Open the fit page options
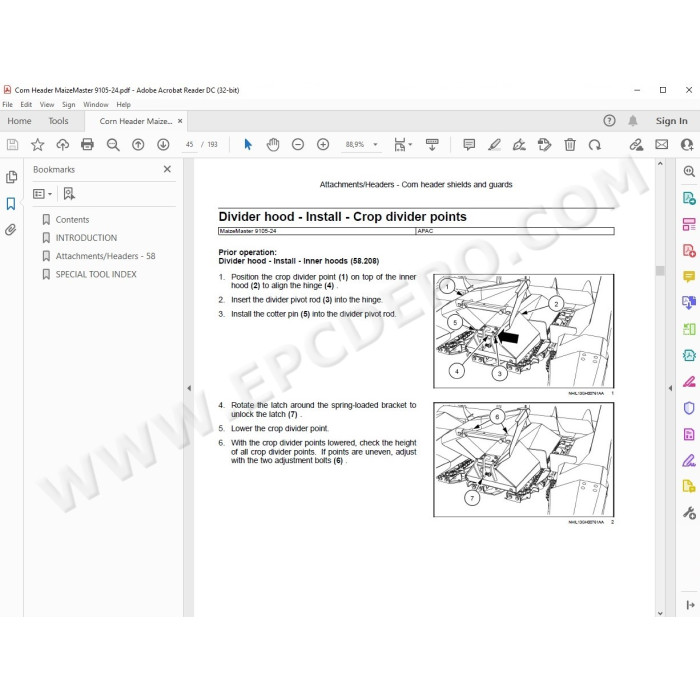Viewport: 700px width, 700px height. click(403, 145)
